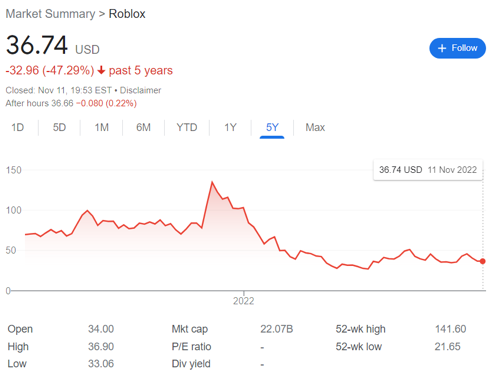This screenshot has width=501, height=374.
Task: Switch to the 1M range tab
Action: (x=101, y=127)
